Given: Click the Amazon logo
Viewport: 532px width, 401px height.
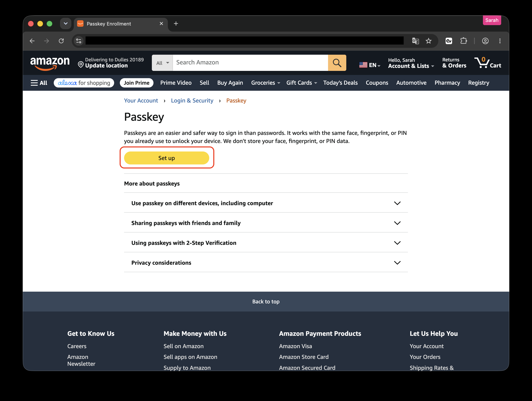Looking at the screenshot, I should pos(50,63).
